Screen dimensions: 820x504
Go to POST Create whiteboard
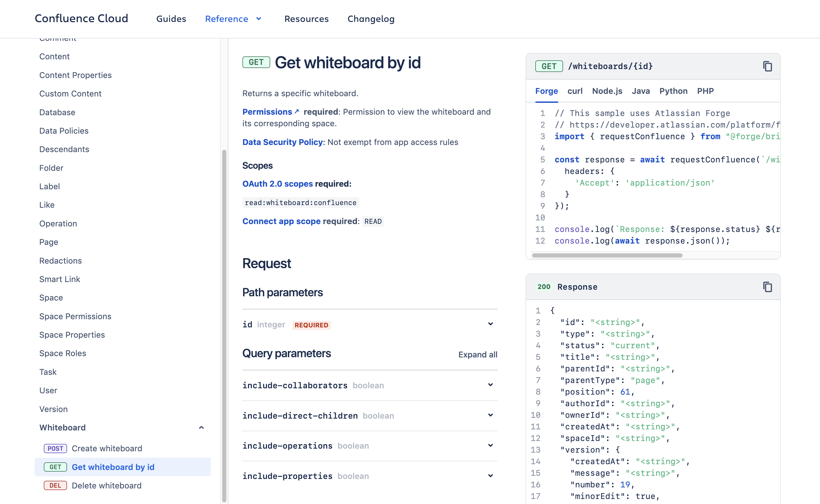pyautogui.click(x=107, y=448)
